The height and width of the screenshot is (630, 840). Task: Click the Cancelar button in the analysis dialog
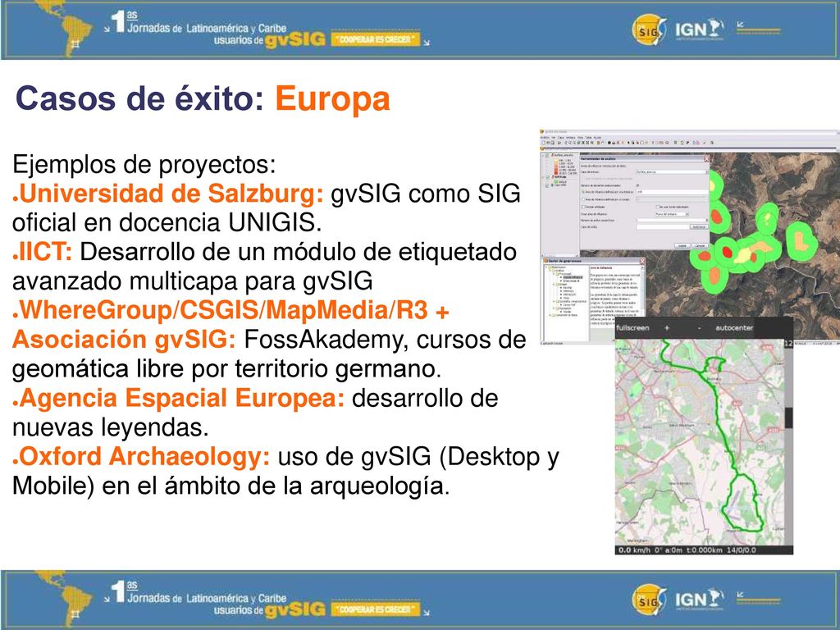(x=700, y=246)
